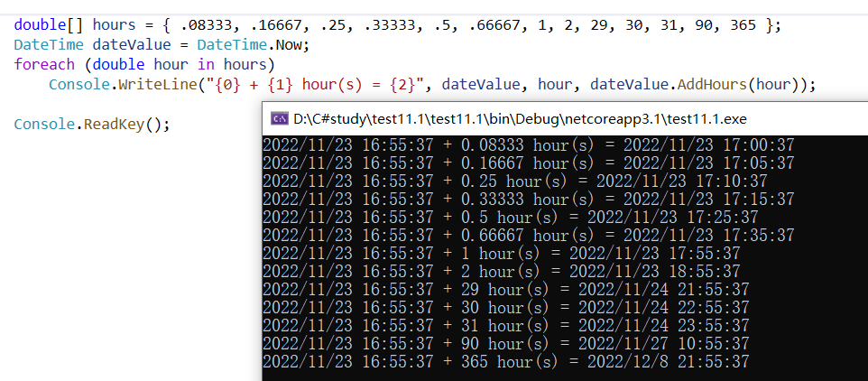Click the 31 hour(s) console output line

505,325
